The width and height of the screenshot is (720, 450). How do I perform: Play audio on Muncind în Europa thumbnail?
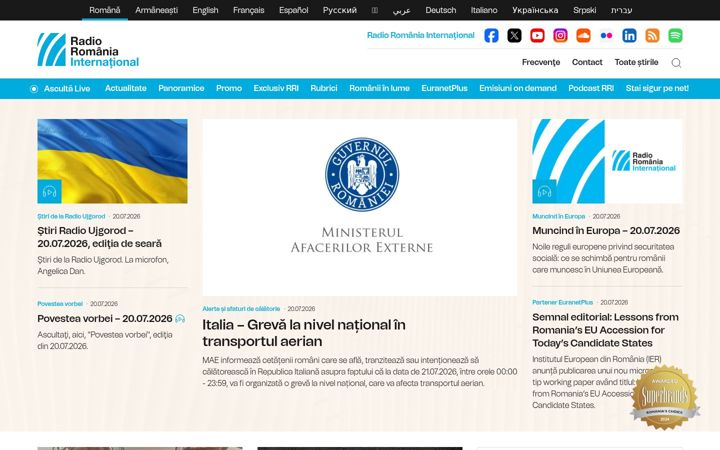pos(544,191)
